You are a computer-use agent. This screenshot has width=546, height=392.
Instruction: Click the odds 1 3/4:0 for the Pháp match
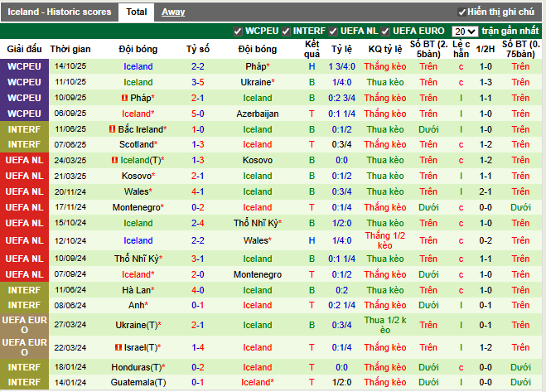(341, 66)
